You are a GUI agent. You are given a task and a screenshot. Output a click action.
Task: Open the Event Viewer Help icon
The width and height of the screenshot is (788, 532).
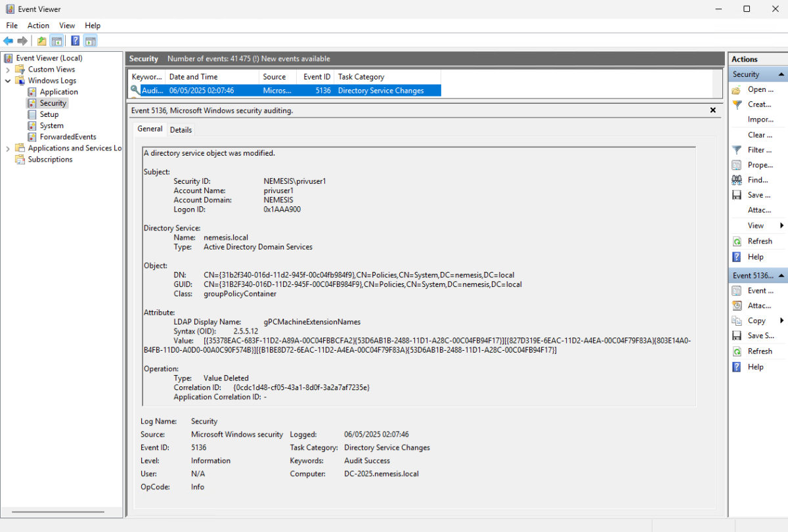click(74, 40)
